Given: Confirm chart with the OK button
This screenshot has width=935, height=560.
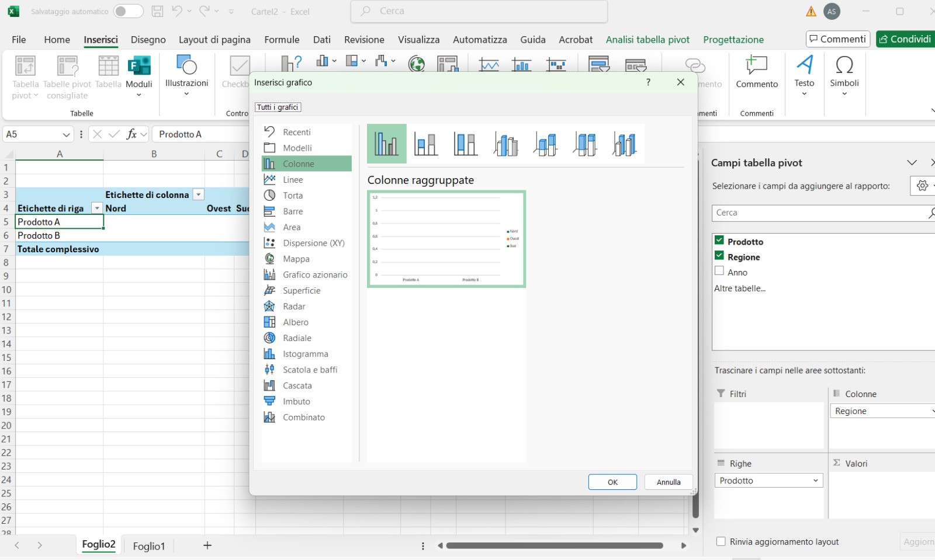Looking at the screenshot, I should pyautogui.click(x=612, y=482).
